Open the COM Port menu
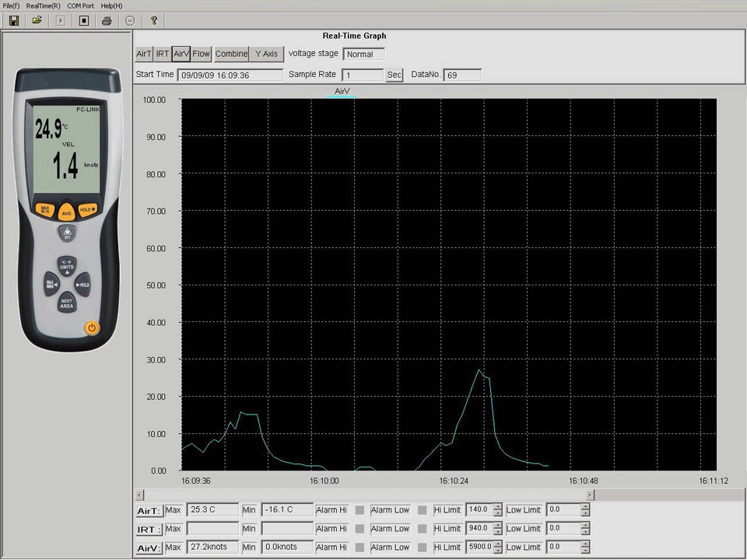The width and height of the screenshot is (747, 560). (81, 5)
